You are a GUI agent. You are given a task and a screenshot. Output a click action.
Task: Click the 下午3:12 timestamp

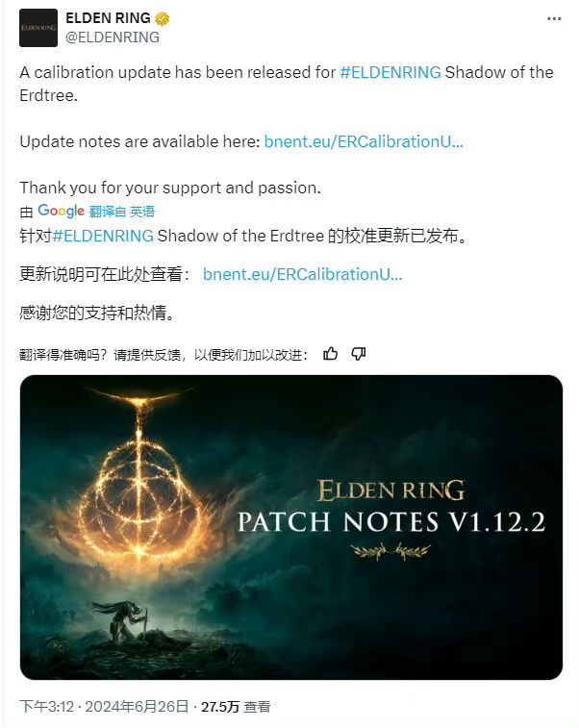[x=46, y=707]
